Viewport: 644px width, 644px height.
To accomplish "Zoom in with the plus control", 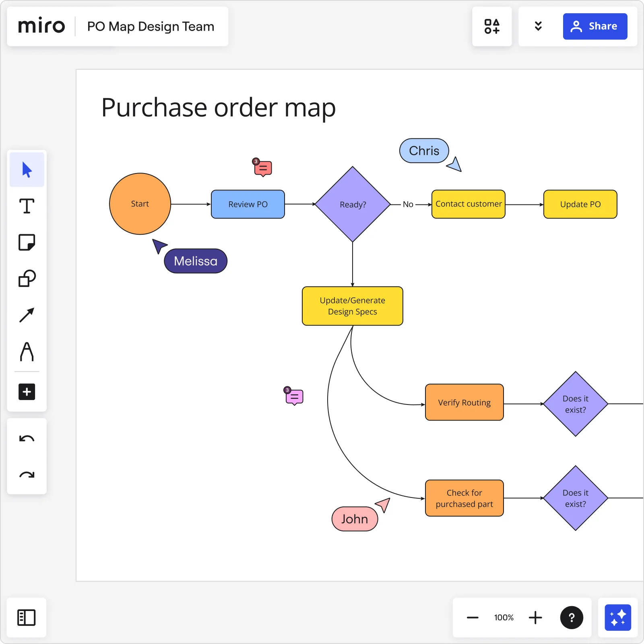I will click(x=535, y=618).
